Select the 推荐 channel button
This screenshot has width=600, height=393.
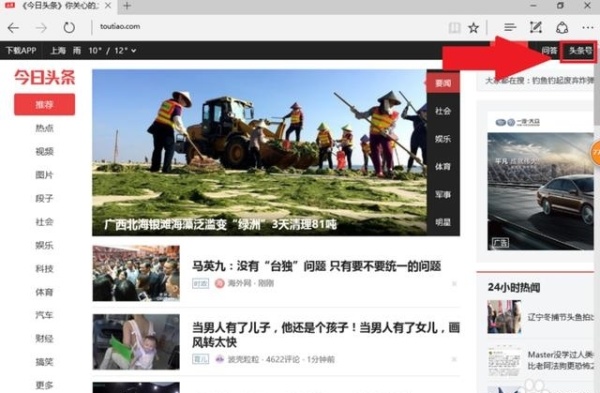coord(44,104)
